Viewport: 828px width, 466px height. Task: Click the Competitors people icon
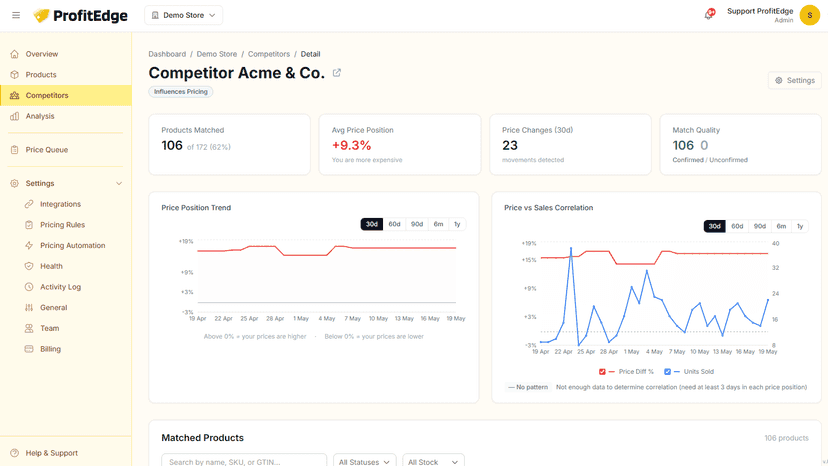coord(14,96)
